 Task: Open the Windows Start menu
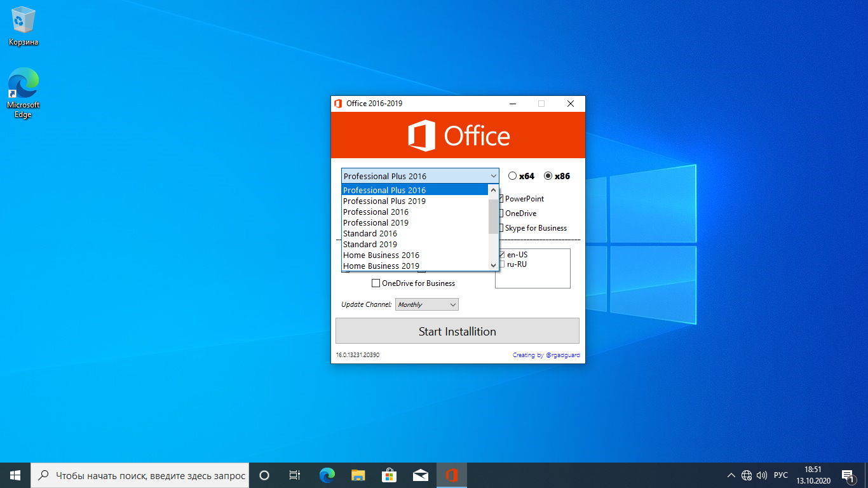(x=15, y=475)
